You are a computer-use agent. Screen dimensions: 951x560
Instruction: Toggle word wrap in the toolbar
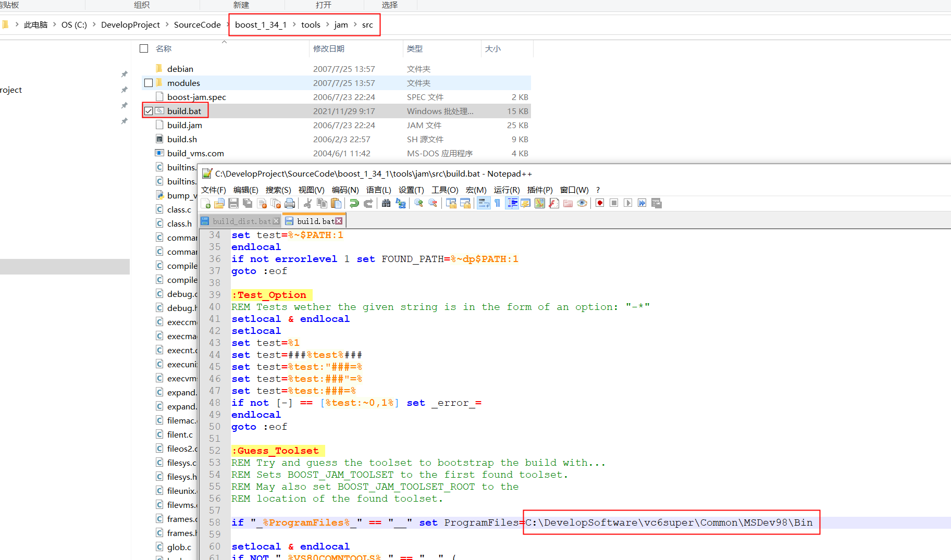(484, 203)
